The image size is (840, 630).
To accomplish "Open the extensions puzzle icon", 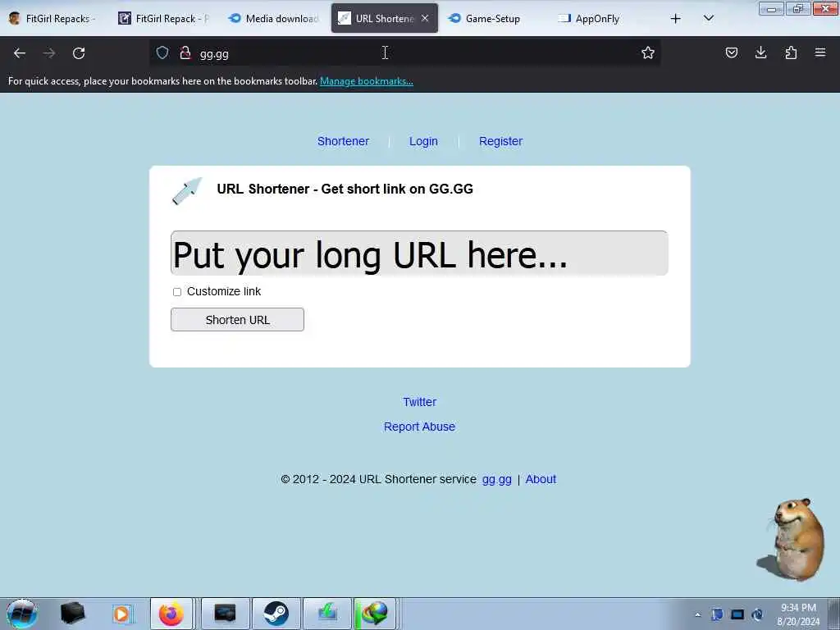I will 791,52.
